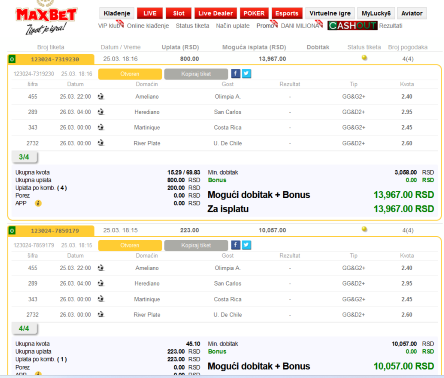Screen dimensions: 444x378
Task: Go to Online klađenje
Action: coord(148,26)
